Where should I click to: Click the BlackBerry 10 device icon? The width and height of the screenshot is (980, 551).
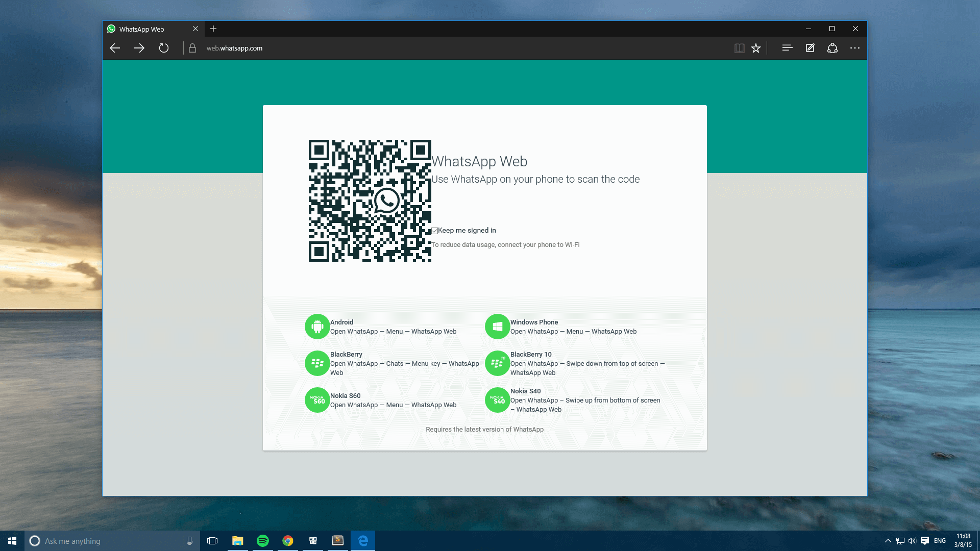[x=498, y=363]
